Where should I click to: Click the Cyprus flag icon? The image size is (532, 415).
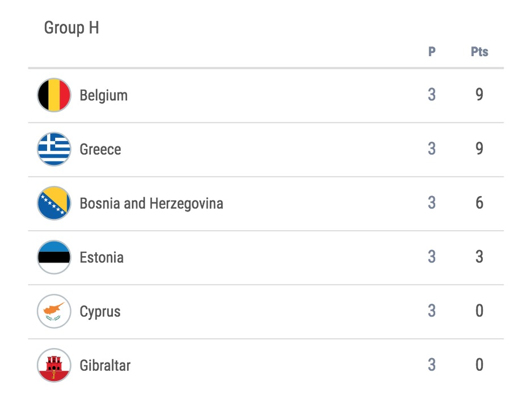tap(54, 311)
